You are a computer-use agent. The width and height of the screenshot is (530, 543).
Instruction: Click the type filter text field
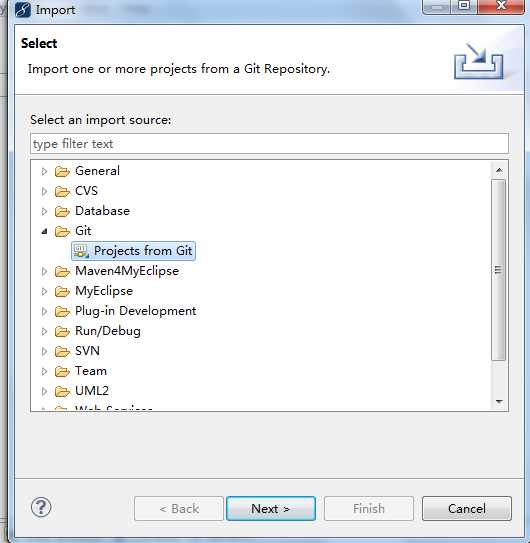click(x=269, y=143)
